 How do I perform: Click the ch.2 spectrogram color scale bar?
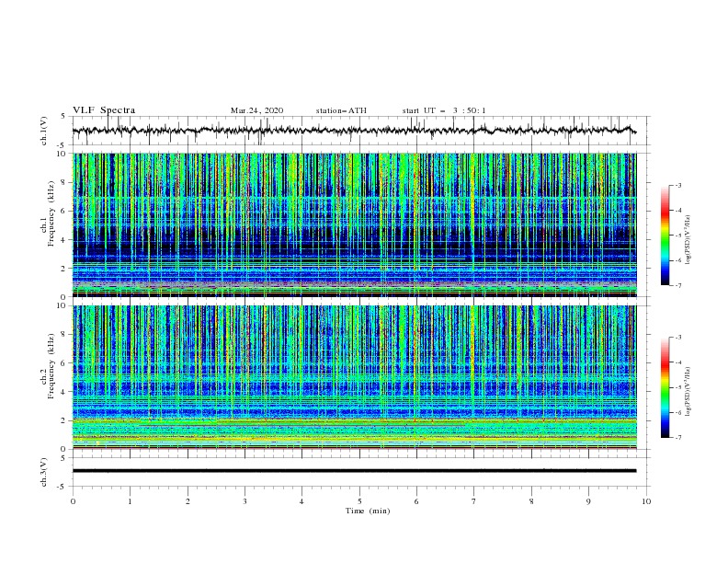point(665,387)
